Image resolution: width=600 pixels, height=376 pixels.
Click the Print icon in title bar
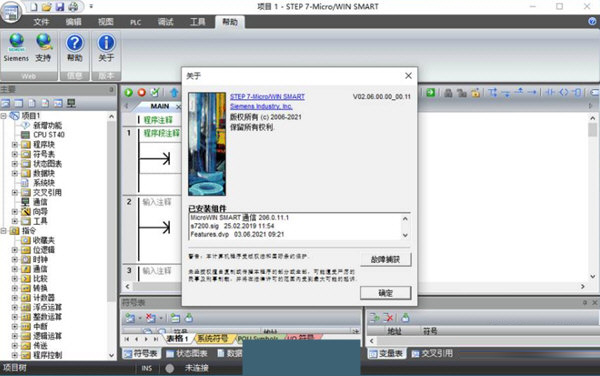[73, 7]
